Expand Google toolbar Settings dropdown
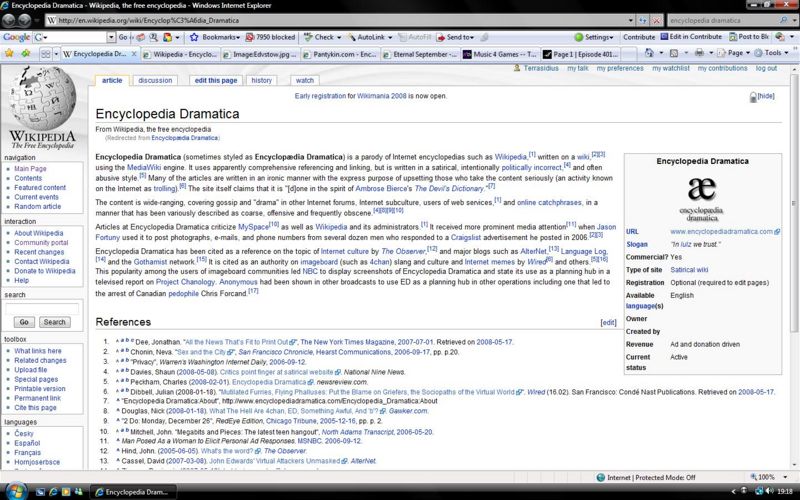 coord(600,37)
